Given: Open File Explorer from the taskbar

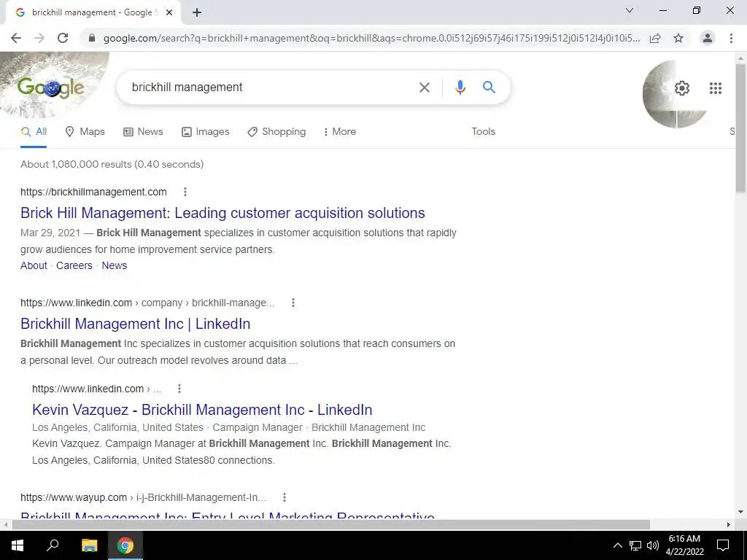Looking at the screenshot, I should pyautogui.click(x=89, y=545).
